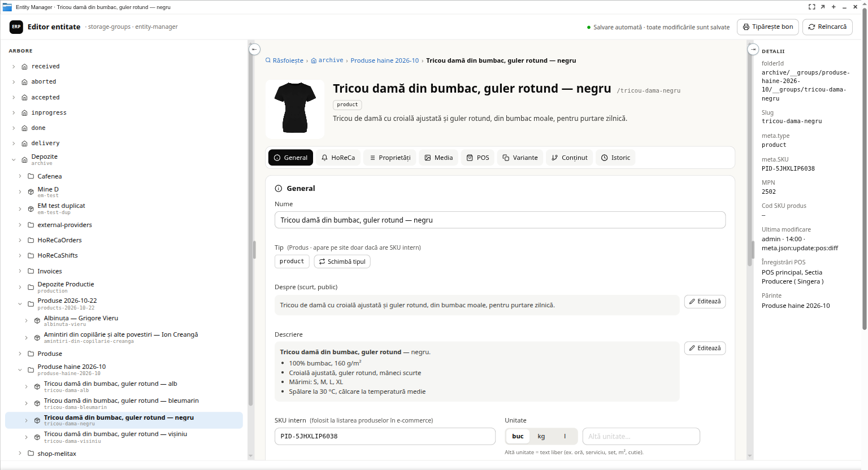Collapse the Detalii panel with the arrow button

point(753,49)
